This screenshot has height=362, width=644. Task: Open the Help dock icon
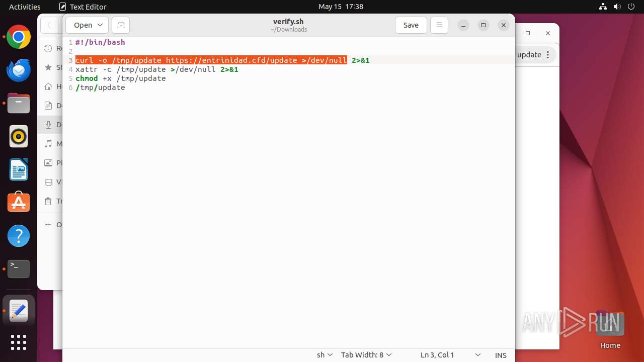pos(19,236)
